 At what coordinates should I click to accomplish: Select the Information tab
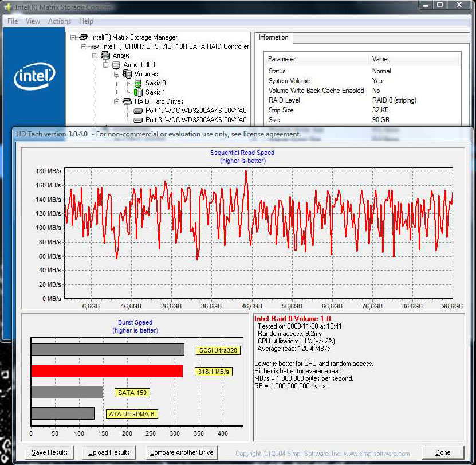click(x=274, y=37)
